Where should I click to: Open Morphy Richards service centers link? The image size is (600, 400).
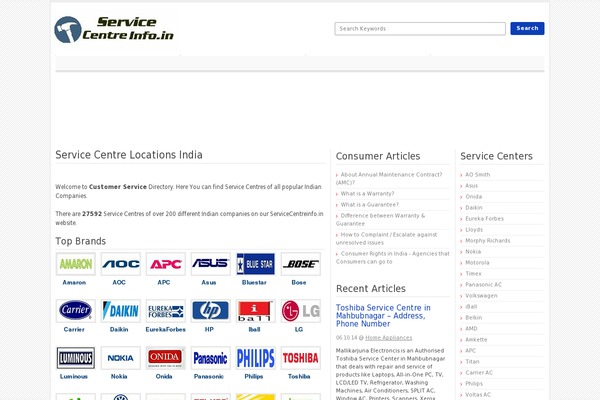coord(488,241)
